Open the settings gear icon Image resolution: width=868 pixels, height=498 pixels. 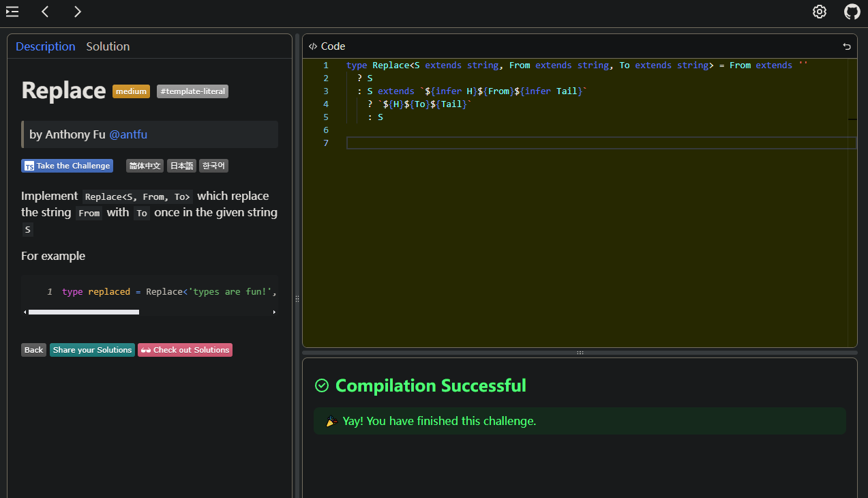tap(820, 12)
